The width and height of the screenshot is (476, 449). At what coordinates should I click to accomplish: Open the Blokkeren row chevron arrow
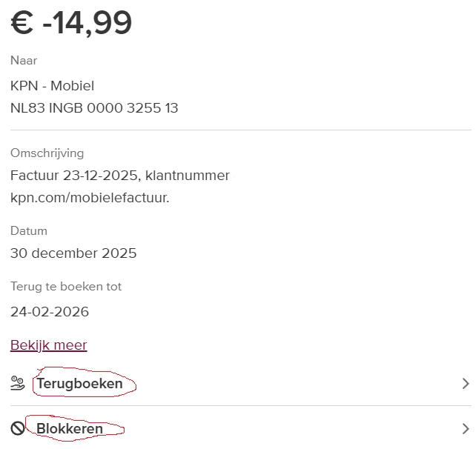465,428
